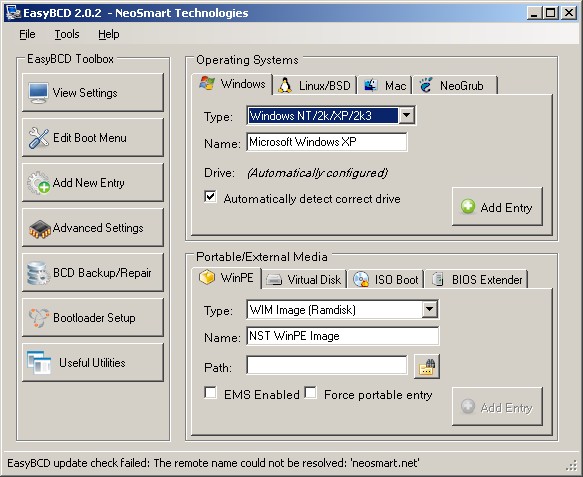Tick the Force portable entry checkbox

(x=310, y=393)
